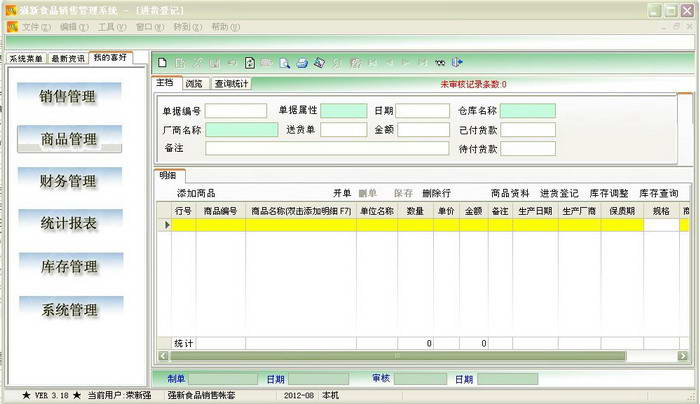This screenshot has height=404, width=700.
Task: Switch to the 最新资讯 tab
Action: [x=68, y=58]
